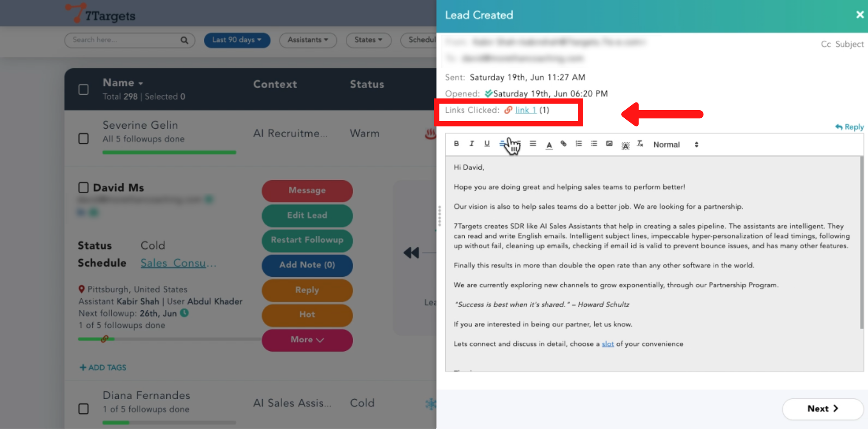868x429 pixels.
Task: Open the States filter menu
Action: [x=368, y=40]
